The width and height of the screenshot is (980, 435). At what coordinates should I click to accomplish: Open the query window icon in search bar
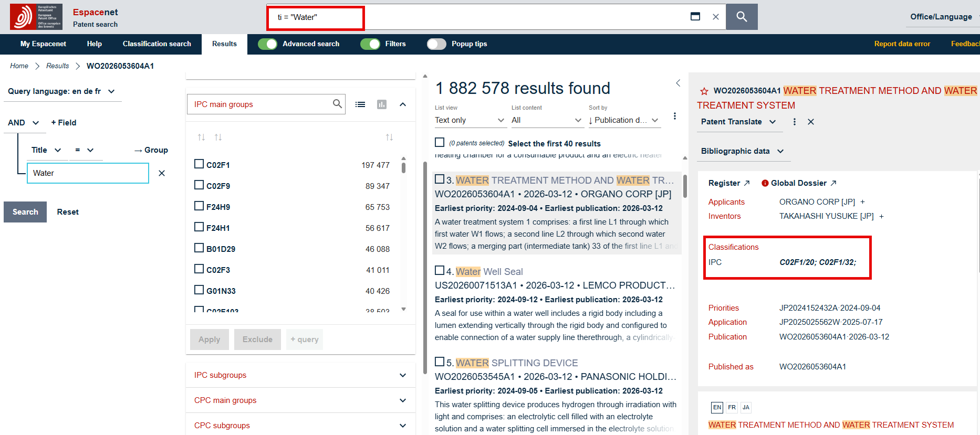695,17
